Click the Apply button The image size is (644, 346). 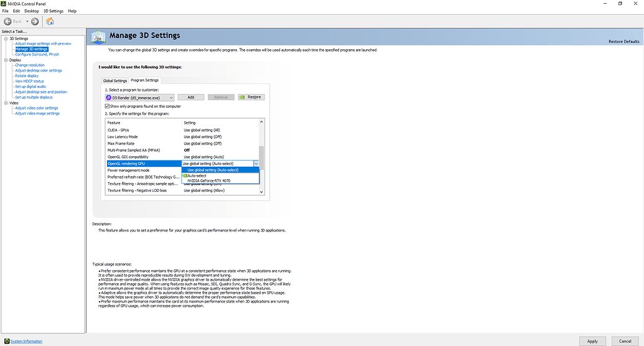(x=592, y=341)
